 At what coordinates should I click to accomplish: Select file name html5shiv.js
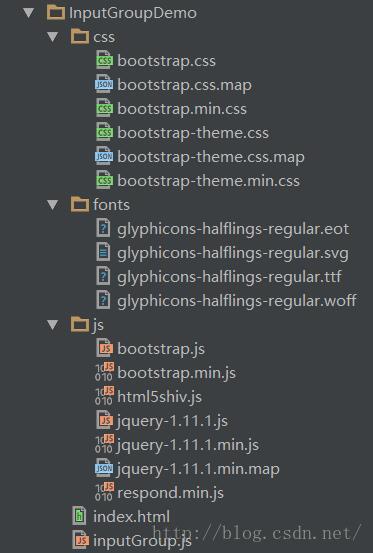159,397
